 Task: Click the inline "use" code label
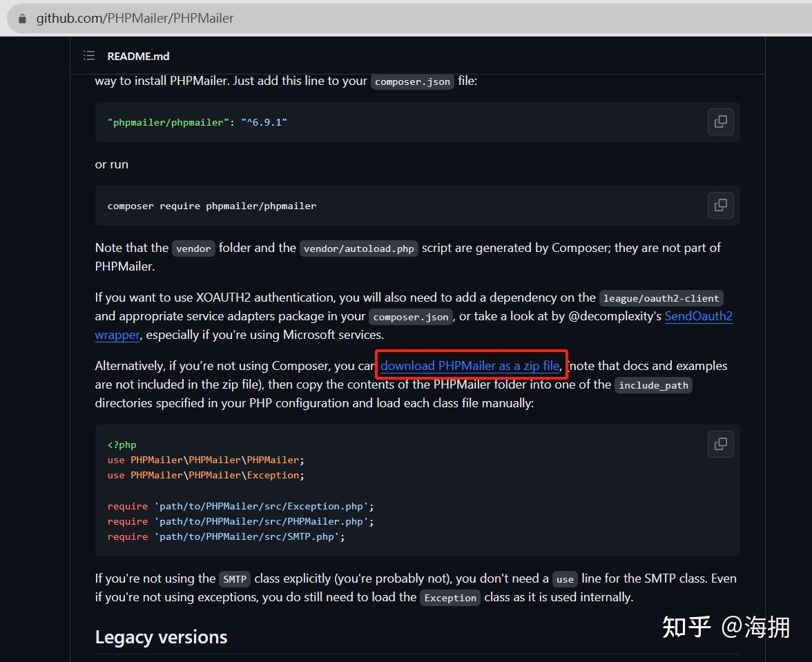(565, 579)
